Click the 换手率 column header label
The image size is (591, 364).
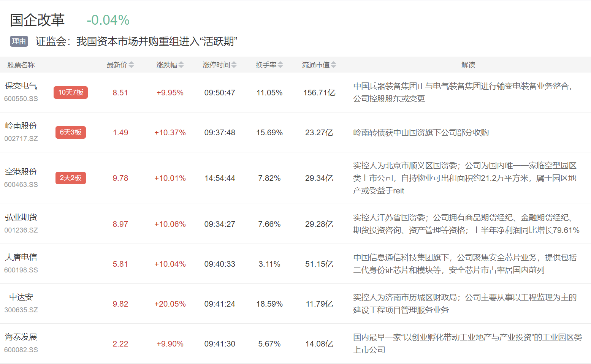pos(266,65)
